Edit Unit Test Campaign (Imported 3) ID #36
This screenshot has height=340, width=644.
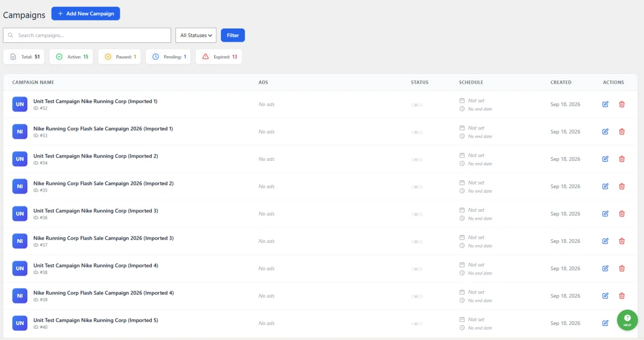tap(605, 213)
